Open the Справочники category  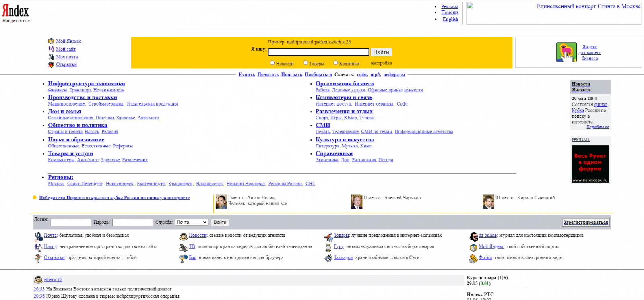click(x=334, y=153)
